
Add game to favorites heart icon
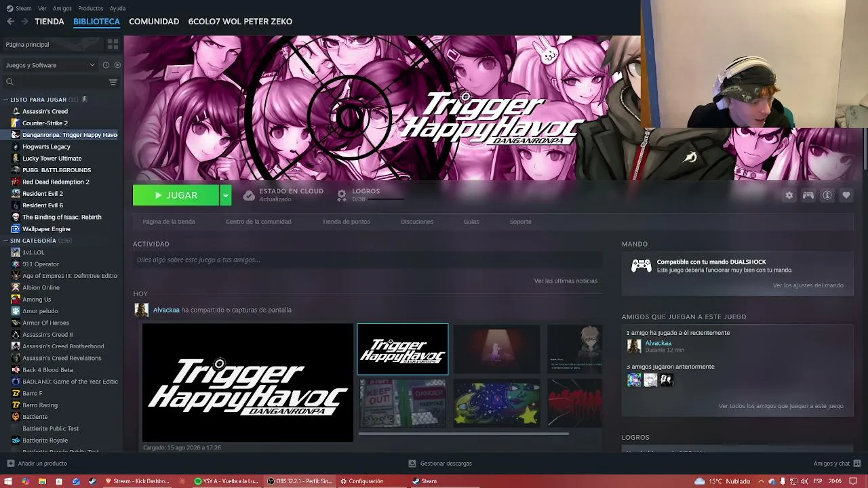(x=846, y=195)
